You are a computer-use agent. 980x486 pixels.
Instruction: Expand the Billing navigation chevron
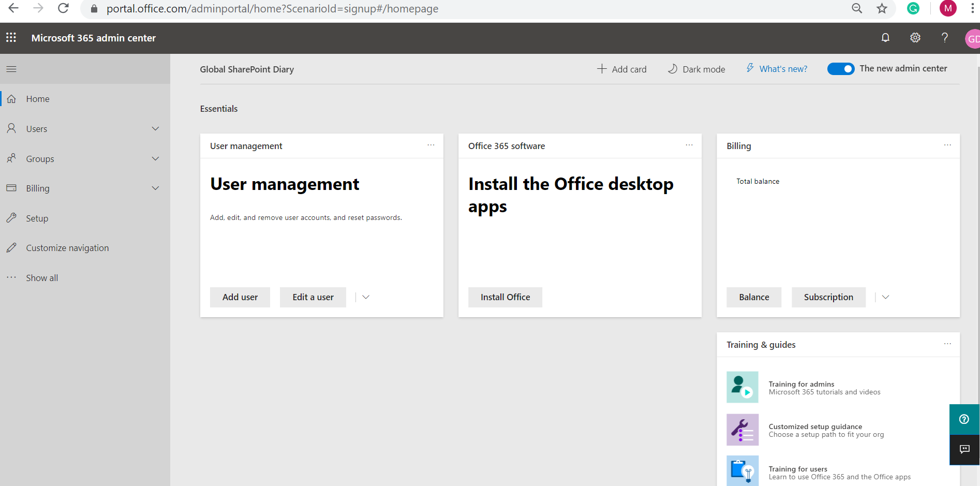pyautogui.click(x=155, y=188)
